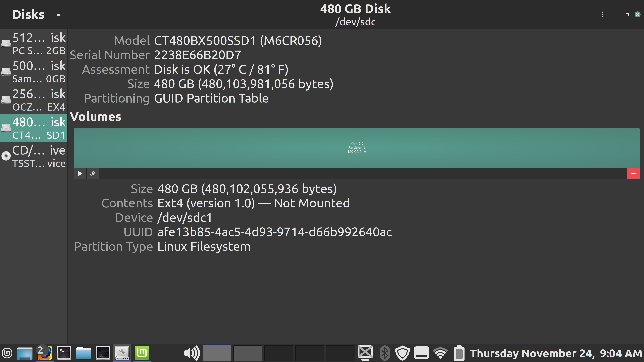The height and width of the screenshot is (362, 644).
Task: Click partition size 480,102,055,936 bytes text
Action: point(247,189)
